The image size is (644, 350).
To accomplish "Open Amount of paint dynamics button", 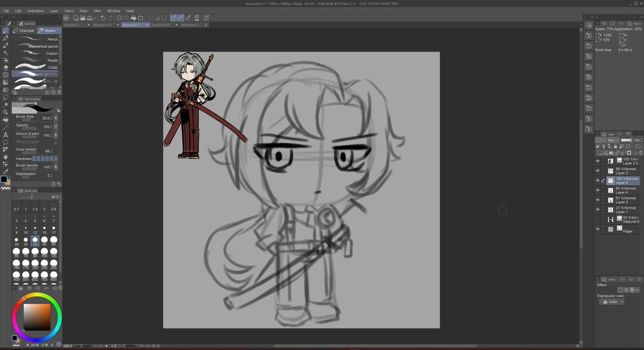I will pos(56,135).
